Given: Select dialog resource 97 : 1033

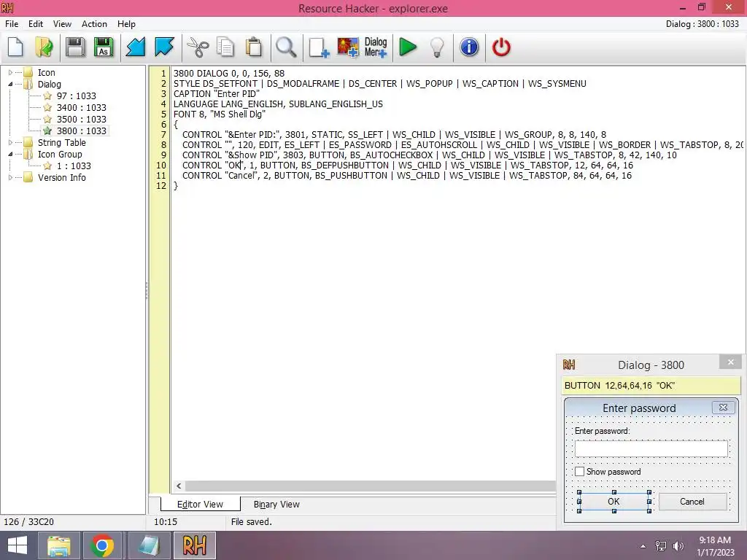Looking at the screenshot, I should coord(76,96).
